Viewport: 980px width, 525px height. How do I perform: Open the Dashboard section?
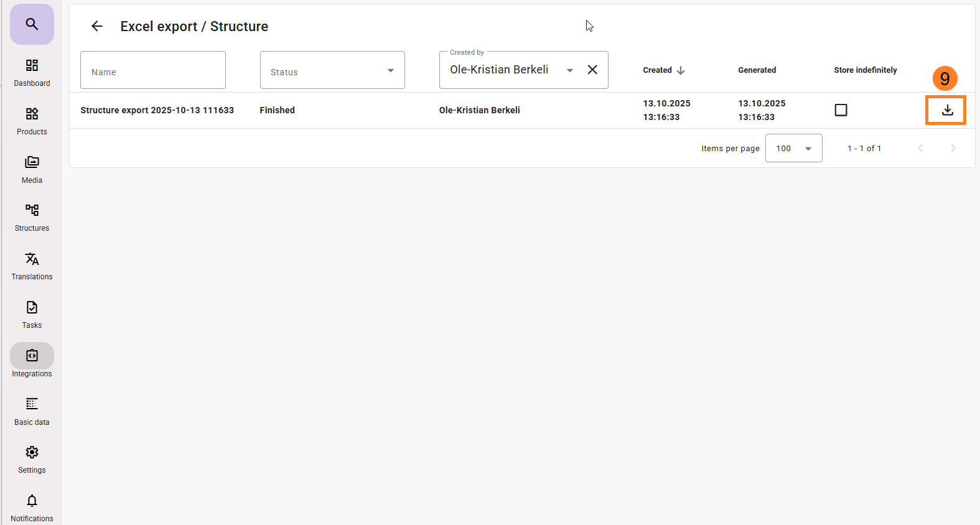point(32,72)
